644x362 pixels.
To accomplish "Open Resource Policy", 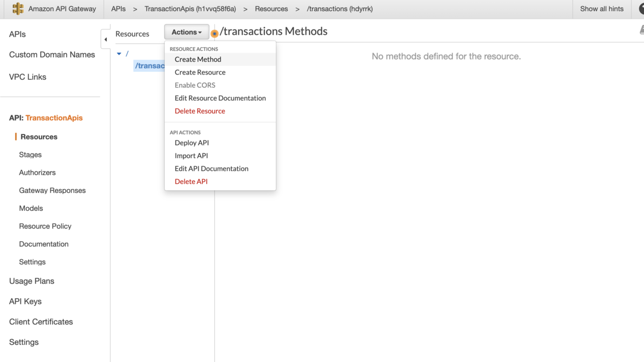I will 45,226.
